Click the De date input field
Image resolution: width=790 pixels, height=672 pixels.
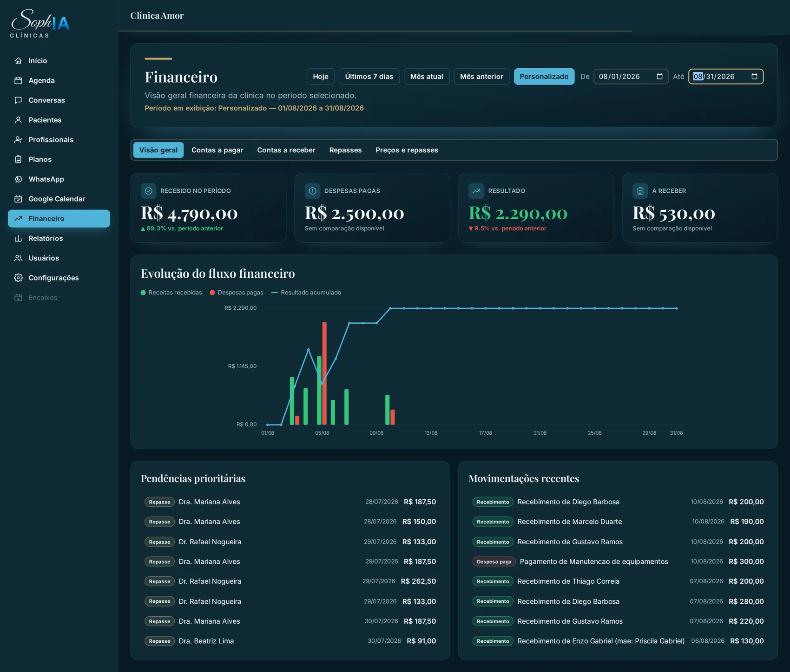point(631,77)
